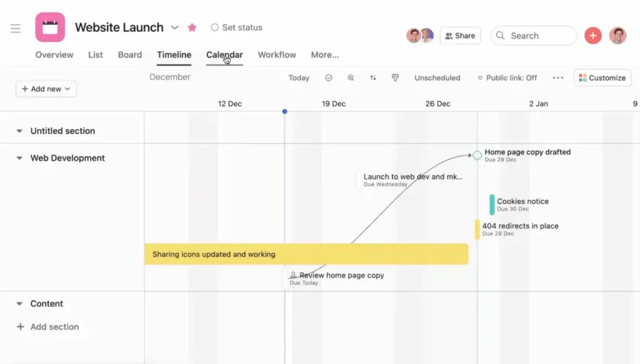Open the Website Launch project dropdown arrow
This screenshot has height=364, width=640.
click(x=175, y=27)
